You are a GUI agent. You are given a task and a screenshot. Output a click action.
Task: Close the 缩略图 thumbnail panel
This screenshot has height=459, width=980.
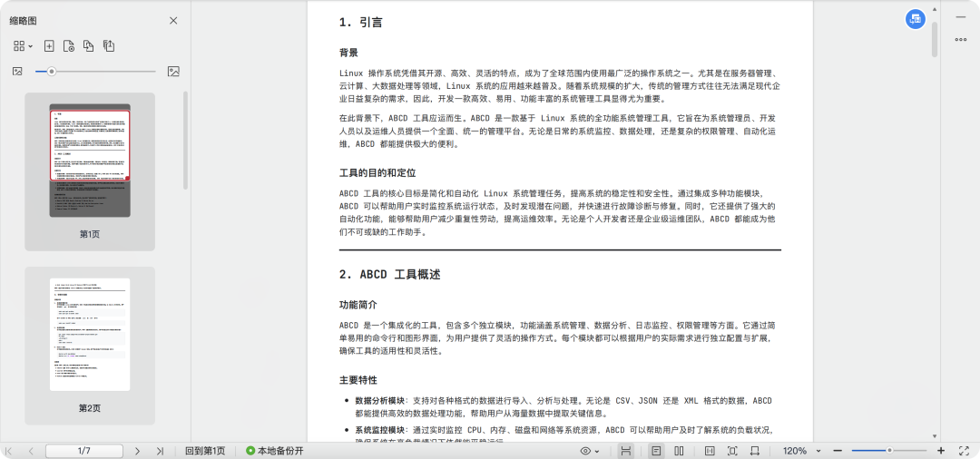click(173, 21)
